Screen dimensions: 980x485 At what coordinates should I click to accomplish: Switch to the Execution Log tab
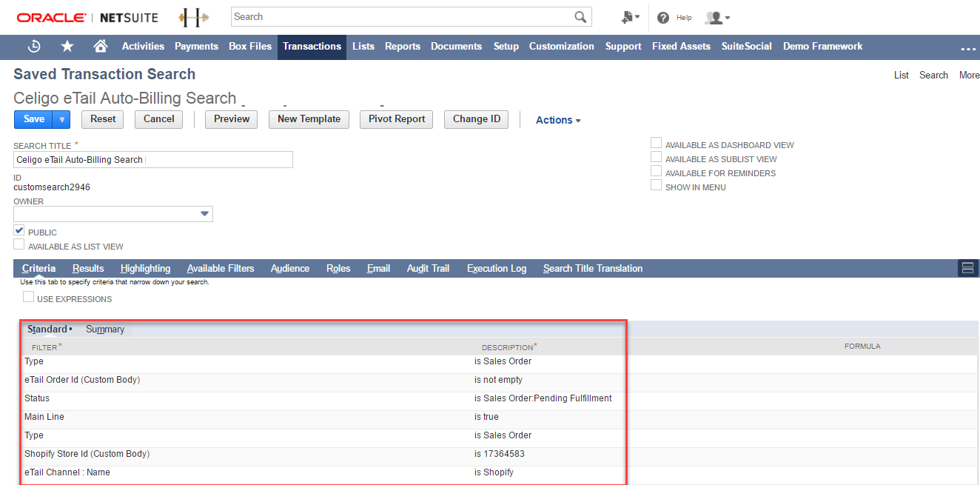point(497,268)
